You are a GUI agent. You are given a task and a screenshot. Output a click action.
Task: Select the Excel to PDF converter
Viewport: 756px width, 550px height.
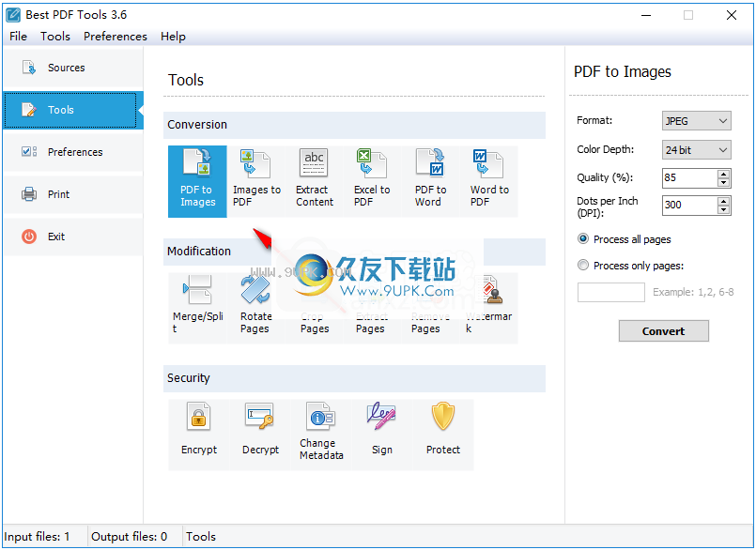click(372, 181)
